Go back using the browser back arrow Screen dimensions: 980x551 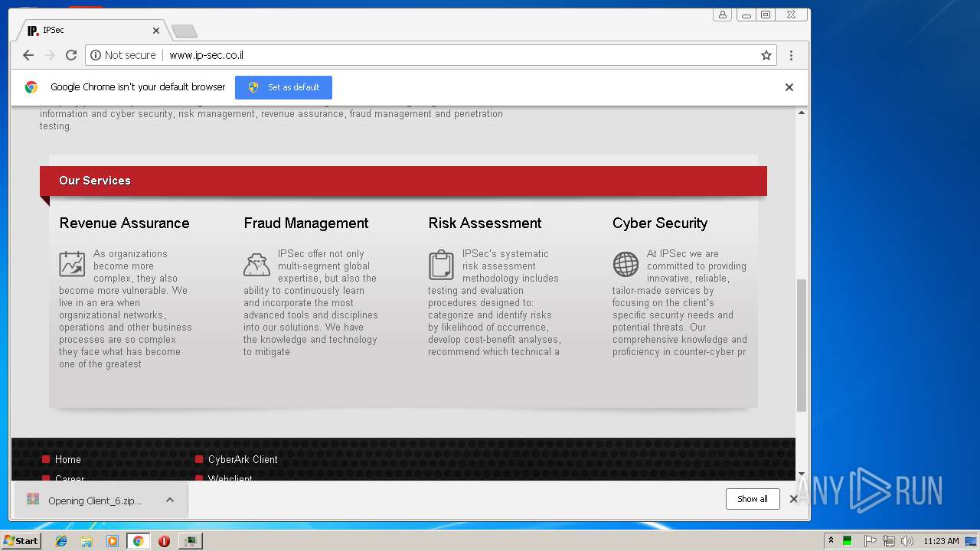point(28,55)
